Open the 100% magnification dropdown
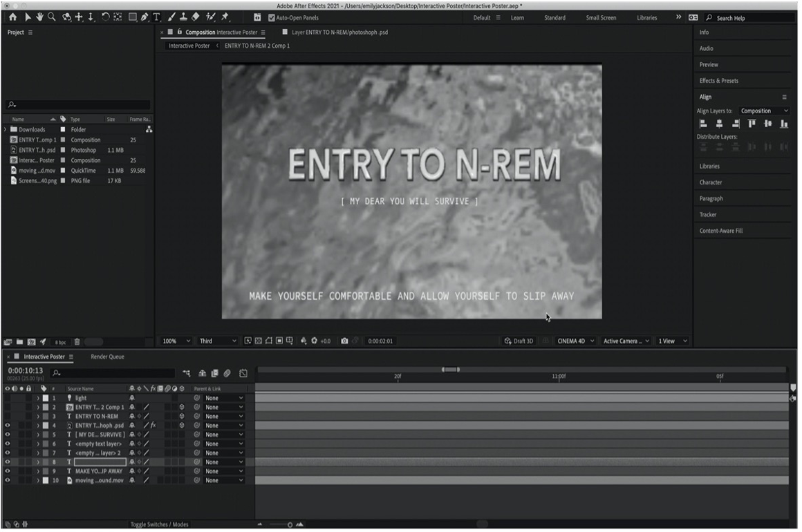 pyautogui.click(x=176, y=341)
